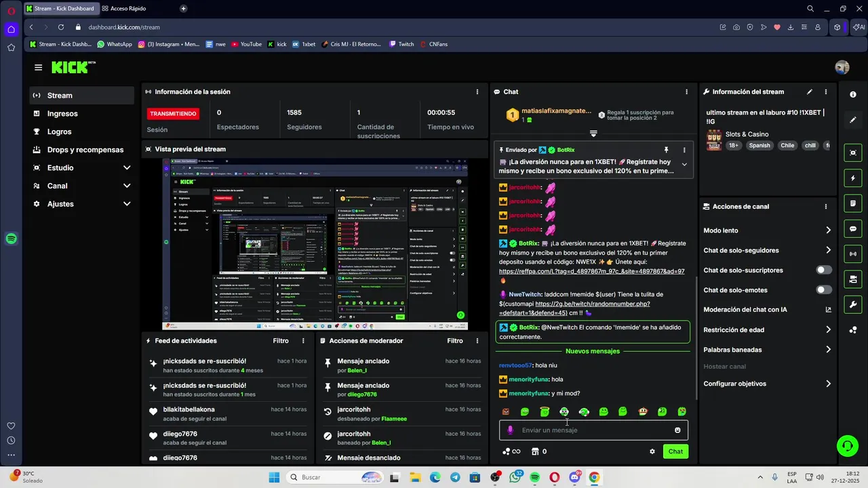Click the stream preview thumbnail
The image size is (868, 488).
[x=315, y=244]
